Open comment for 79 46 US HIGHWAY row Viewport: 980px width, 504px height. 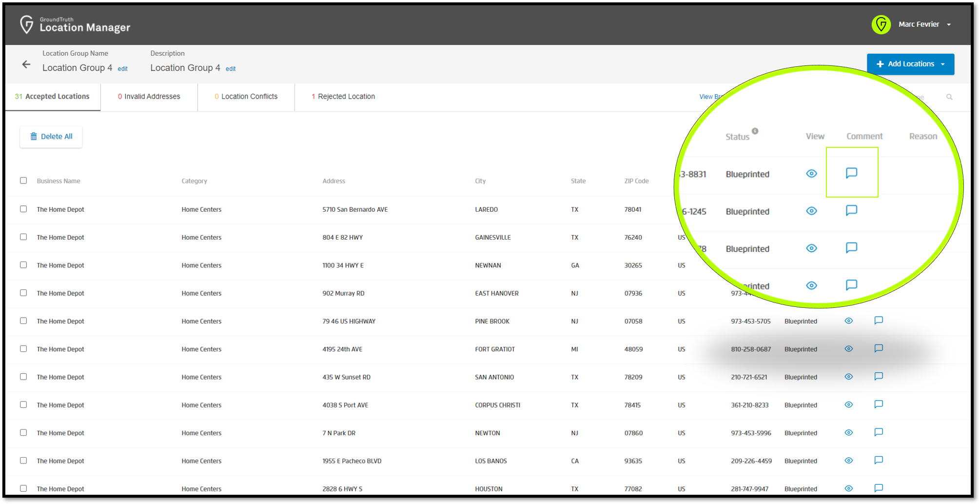879,321
